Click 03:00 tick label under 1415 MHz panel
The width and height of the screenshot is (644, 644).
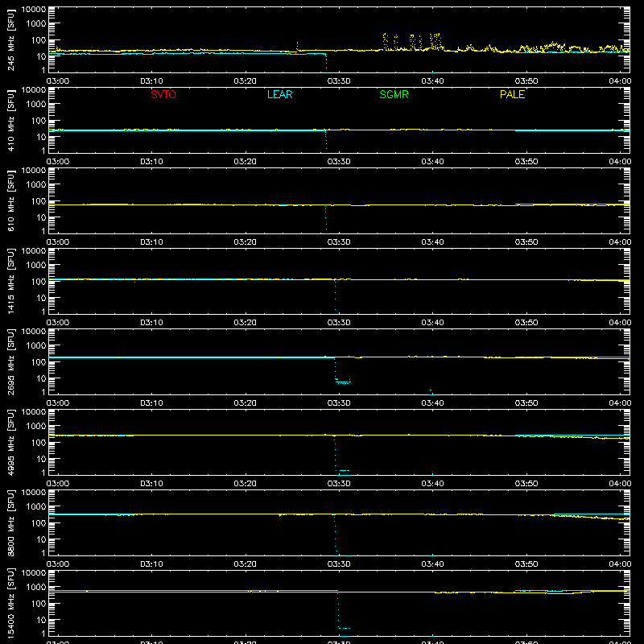pyautogui.click(x=58, y=323)
